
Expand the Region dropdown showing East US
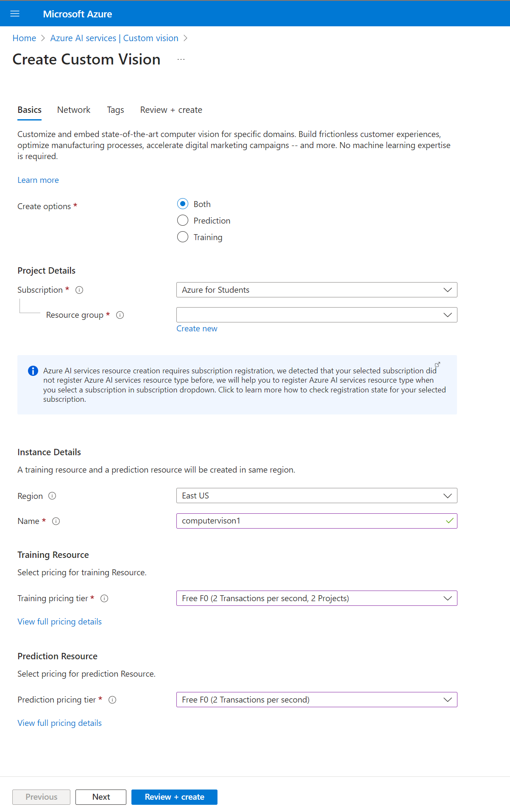pyautogui.click(x=316, y=496)
